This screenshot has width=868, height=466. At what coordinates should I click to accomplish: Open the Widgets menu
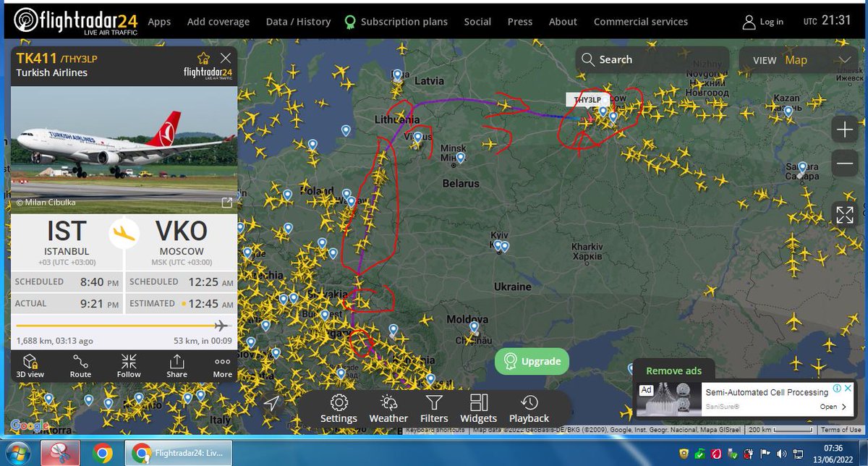point(479,409)
